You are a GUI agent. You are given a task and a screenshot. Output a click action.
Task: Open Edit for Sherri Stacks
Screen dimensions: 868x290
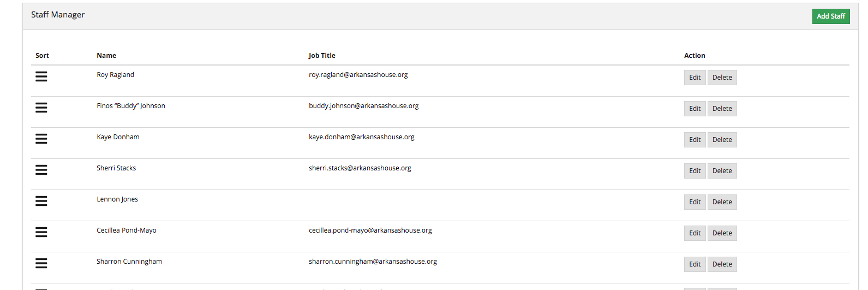[x=695, y=171]
